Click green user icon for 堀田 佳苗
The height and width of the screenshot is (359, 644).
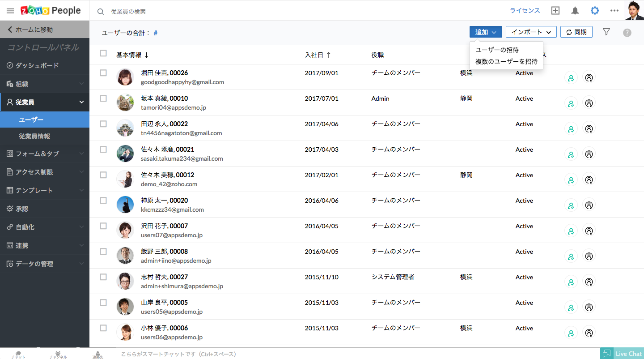tap(571, 77)
